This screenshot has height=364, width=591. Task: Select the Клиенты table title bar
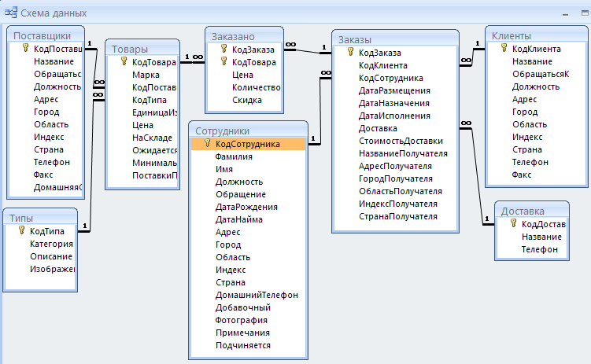point(537,35)
